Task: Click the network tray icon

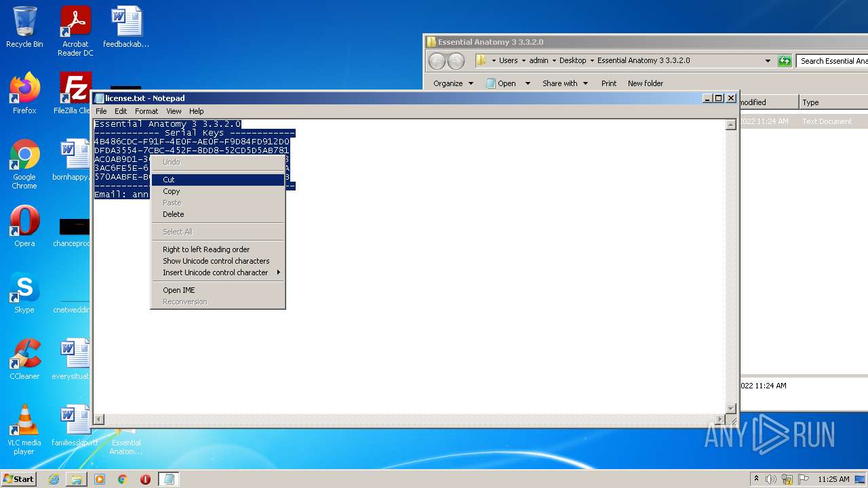Action: tap(787, 479)
